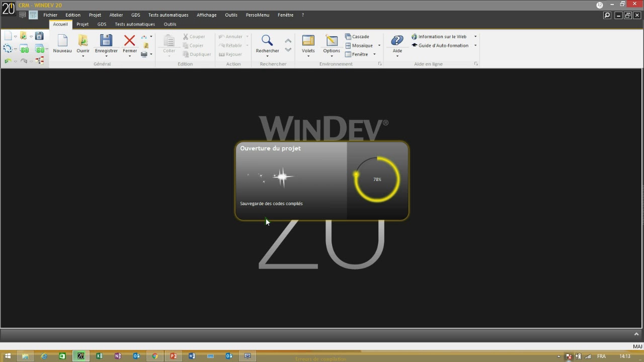Open the Edition menu

pyautogui.click(x=73, y=15)
